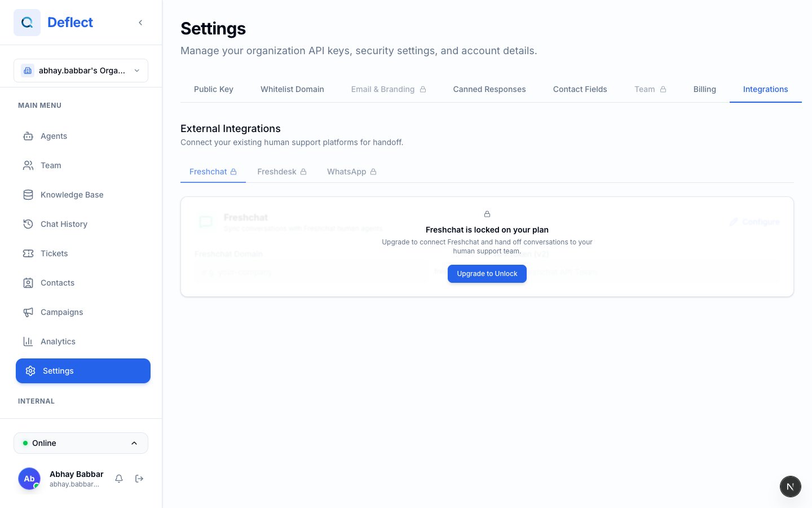Viewport: 812px width, 508px height.
Task: Click the External Integrations heading
Action: [x=231, y=129]
